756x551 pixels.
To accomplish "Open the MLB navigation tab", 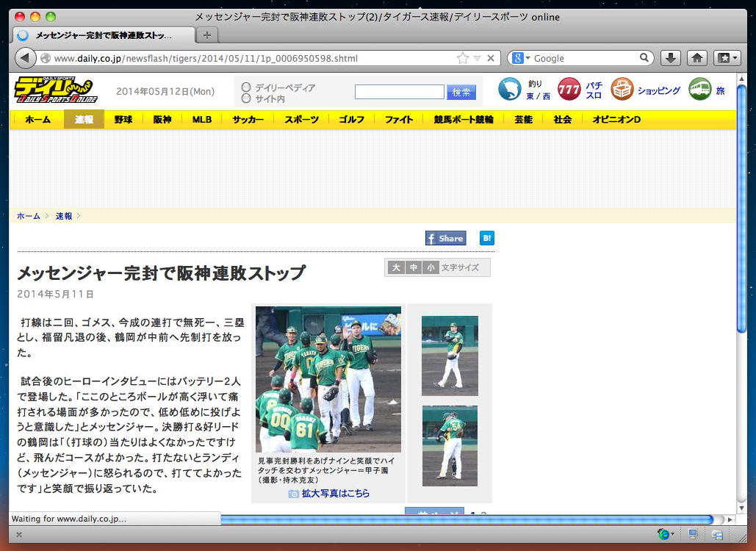I will (201, 120).
